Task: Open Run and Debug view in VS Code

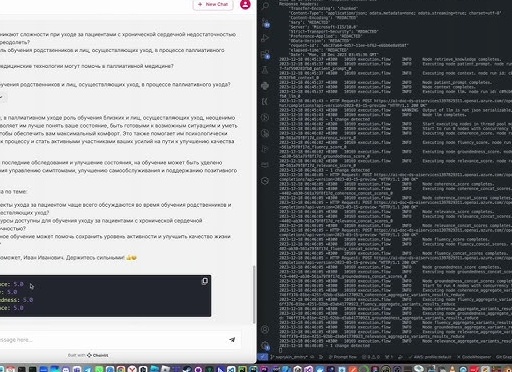Action: click(x=265, y=38)
